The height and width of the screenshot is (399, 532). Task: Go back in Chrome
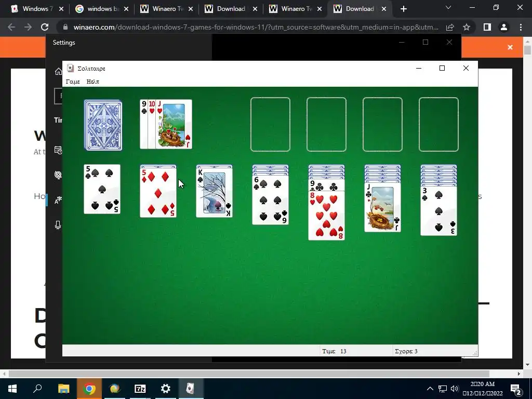(x=11, y=27)
